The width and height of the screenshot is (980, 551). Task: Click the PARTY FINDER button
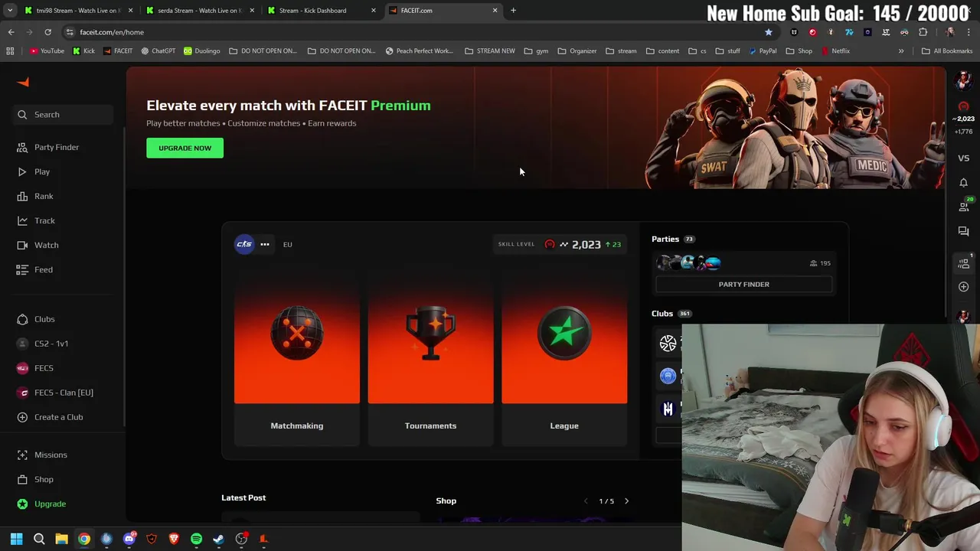[743, 284]
